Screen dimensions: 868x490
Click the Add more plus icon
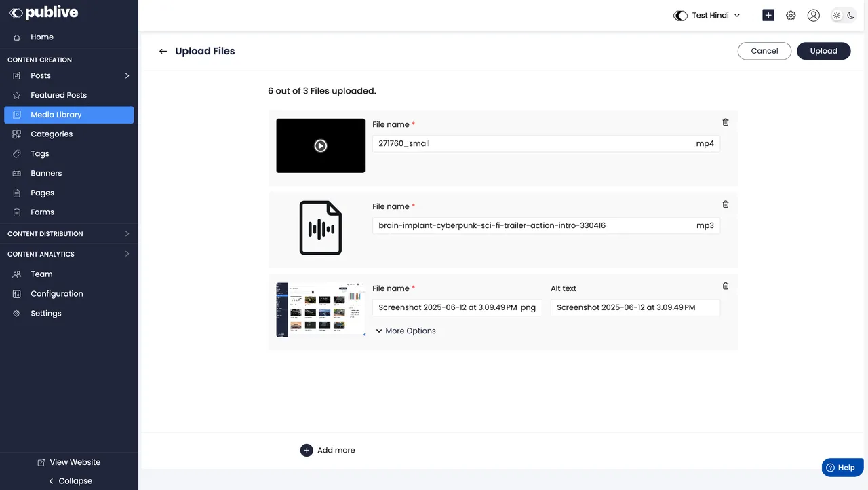point(307,450)
